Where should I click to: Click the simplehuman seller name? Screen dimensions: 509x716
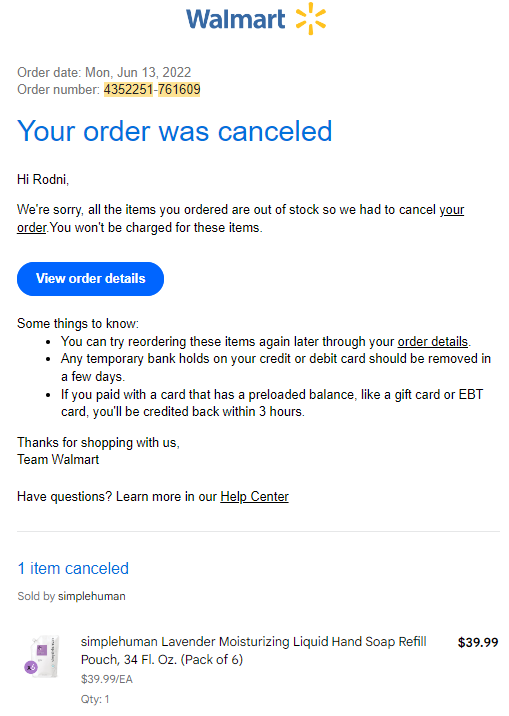[x=91, y=596]
